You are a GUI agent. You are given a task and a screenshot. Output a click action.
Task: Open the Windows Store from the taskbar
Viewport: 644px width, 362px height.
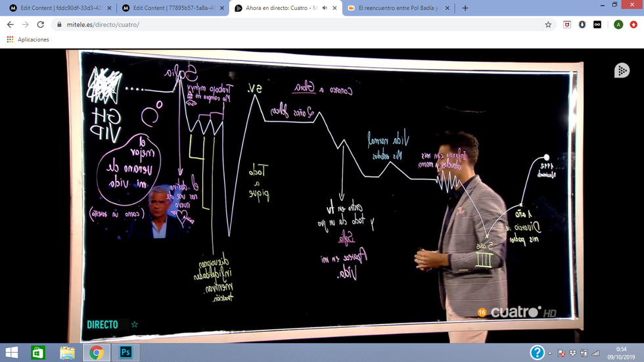38,353
